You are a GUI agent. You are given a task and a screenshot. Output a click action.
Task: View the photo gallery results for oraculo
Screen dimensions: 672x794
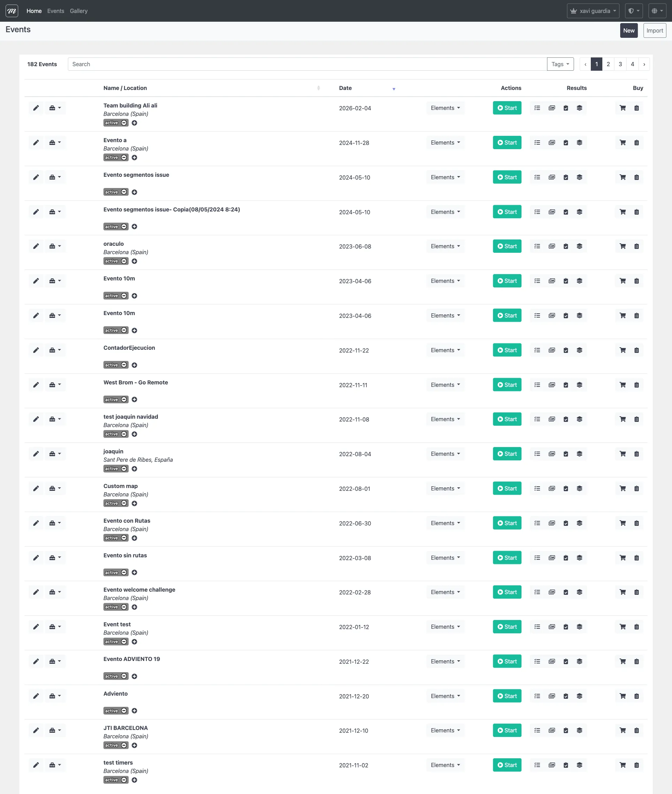point(552,246)
